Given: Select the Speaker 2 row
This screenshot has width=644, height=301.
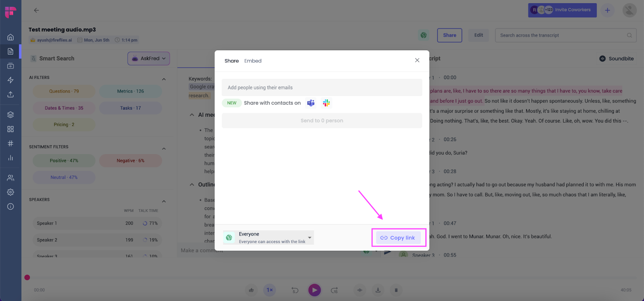Looking at the screenshot, I should pyautogui.click(x=97, y=240).
